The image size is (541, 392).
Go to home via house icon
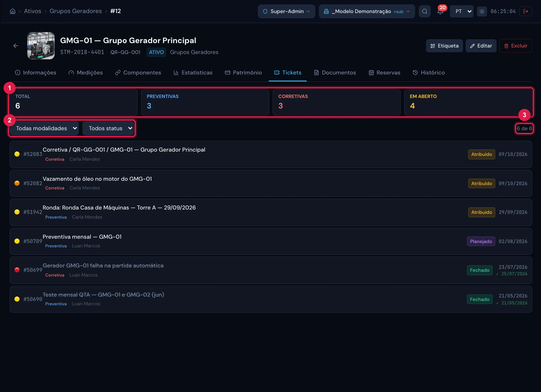click(x=13, y=11)
